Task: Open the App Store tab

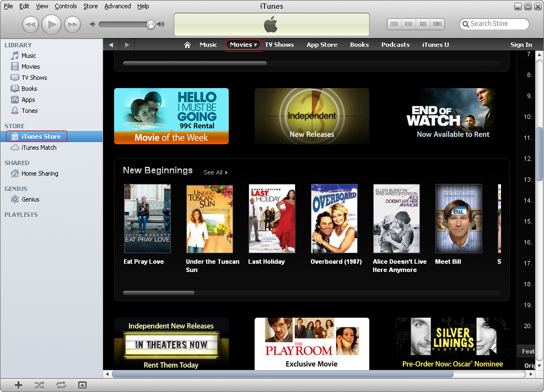Action: pyautogui.click(x=322, y=45)
